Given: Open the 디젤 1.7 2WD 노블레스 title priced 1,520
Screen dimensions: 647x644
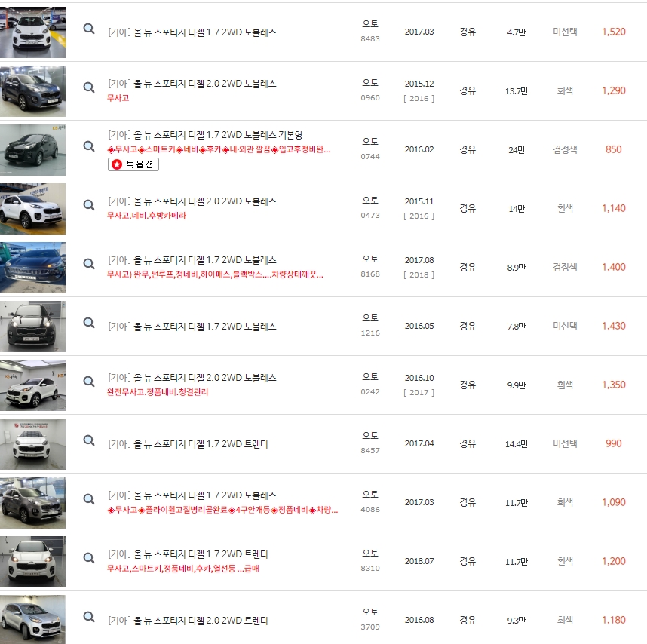Looking at the screenshot, I should click(x=192, y=32).
